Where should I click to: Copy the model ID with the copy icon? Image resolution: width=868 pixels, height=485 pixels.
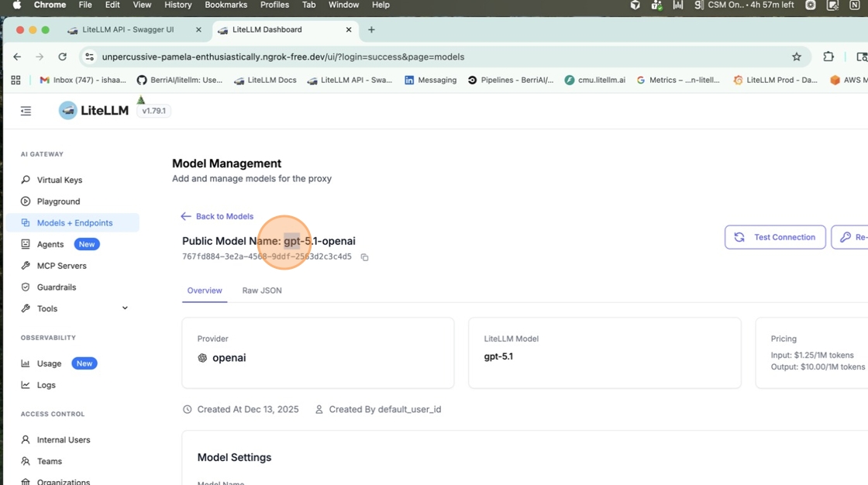364,257
